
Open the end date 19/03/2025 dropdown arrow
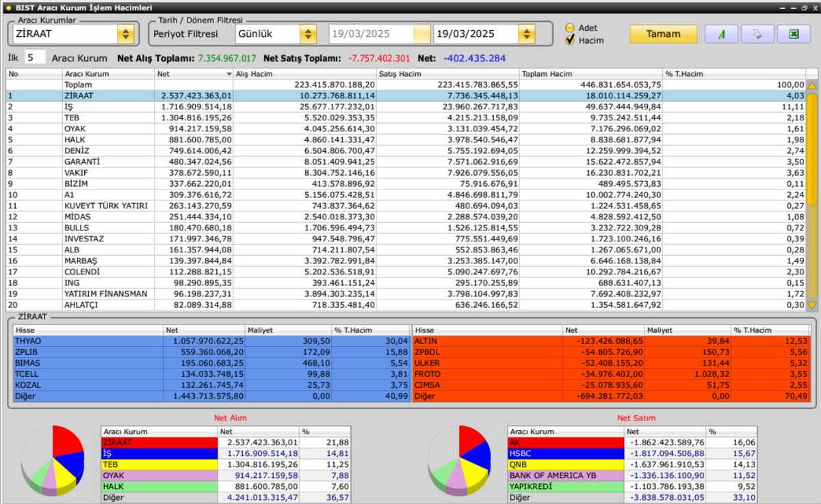click(x=526, y=34)
